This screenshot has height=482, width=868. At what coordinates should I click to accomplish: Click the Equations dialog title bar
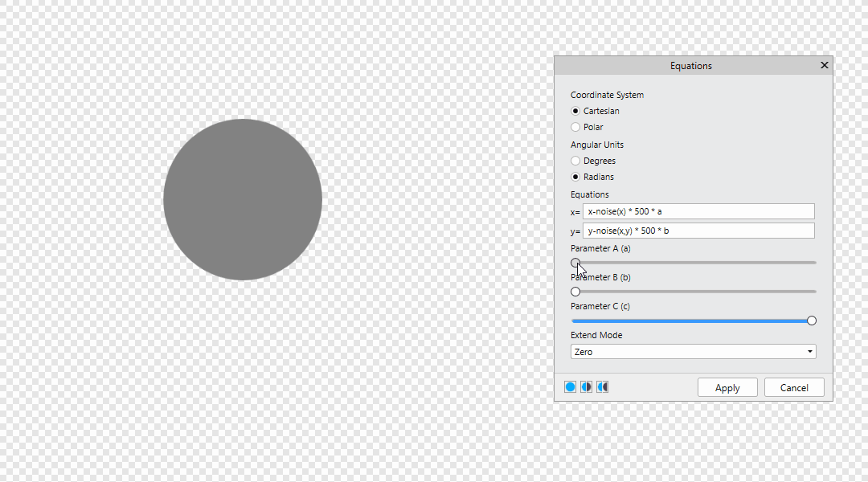click(x=691, y=65)
